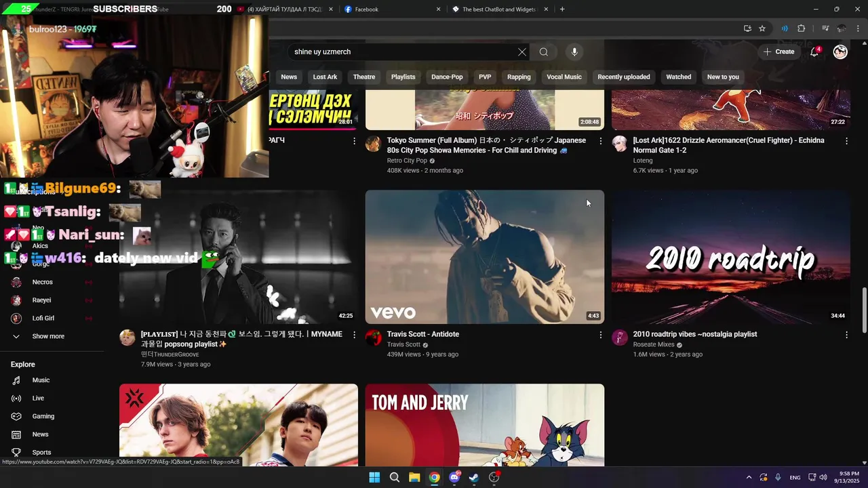Open the blue sound-wave extension icon
Image resolution: width=868 pixels, height=488 pixels.
tap(785, 28)
